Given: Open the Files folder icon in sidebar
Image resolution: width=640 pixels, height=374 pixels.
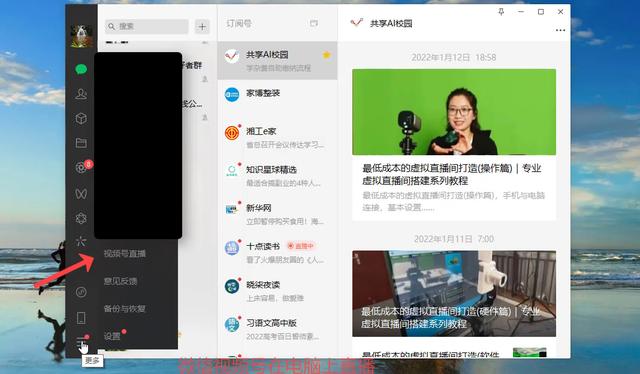Looking at the screenshot, I should point(81,143).
